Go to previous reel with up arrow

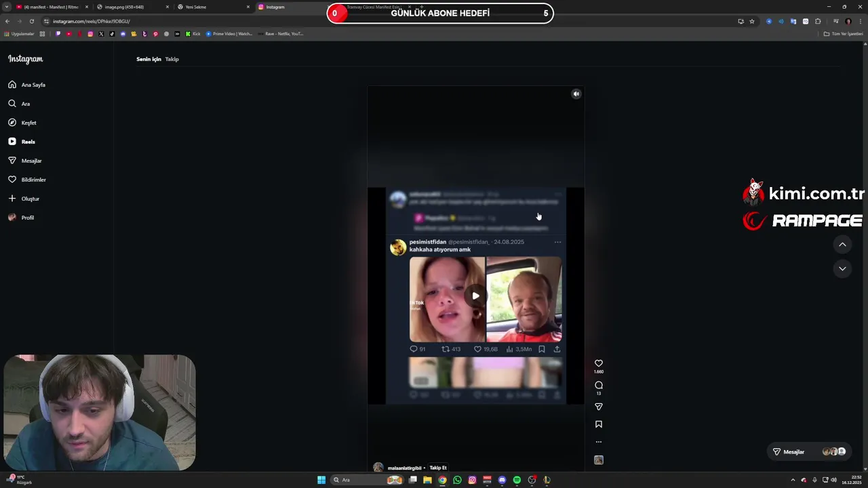pos(842,244)
